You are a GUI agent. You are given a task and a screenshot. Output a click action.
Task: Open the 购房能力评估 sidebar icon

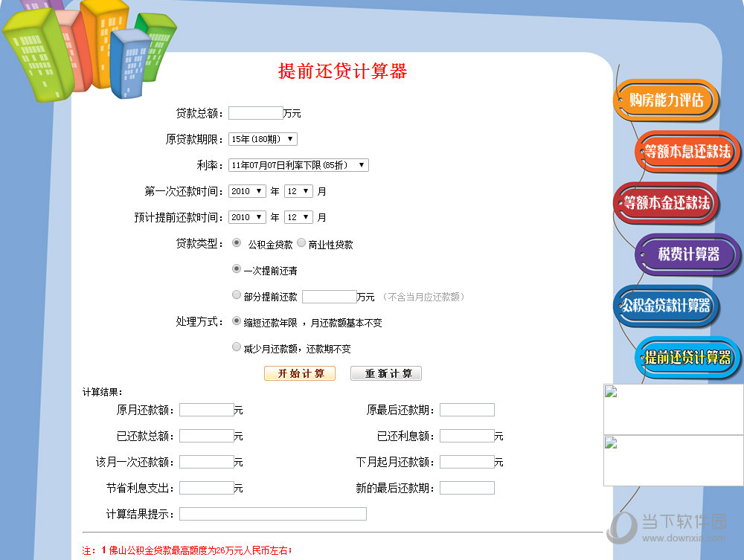666,102
